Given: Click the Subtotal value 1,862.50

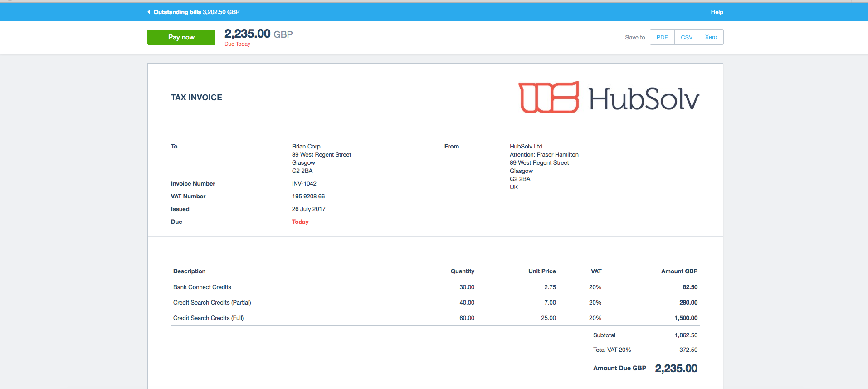Looking at the screenshot, I should point(686,335).
